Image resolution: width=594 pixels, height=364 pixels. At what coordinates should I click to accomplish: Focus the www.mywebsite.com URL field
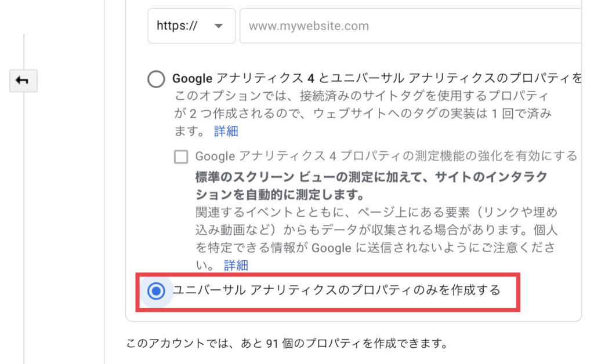pos(410,26)
